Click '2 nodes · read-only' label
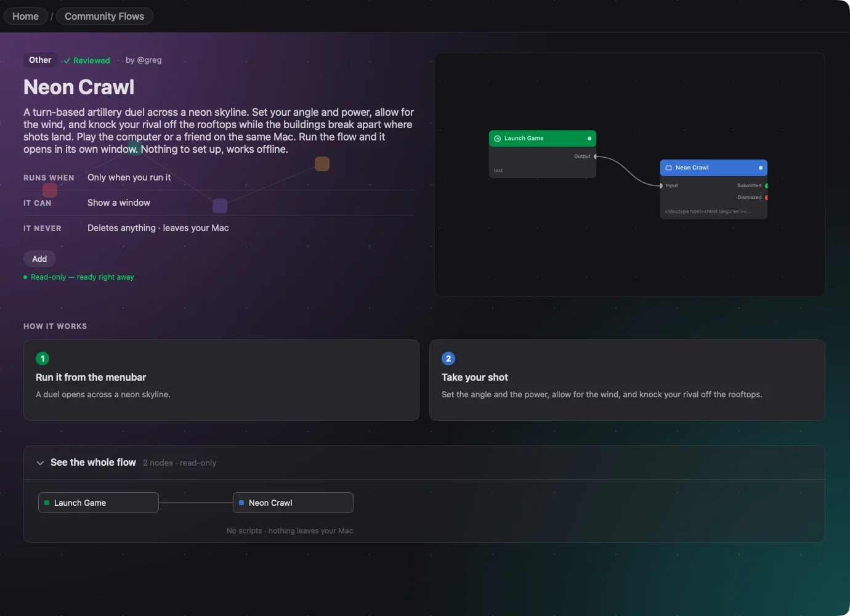 click(180, 463)
